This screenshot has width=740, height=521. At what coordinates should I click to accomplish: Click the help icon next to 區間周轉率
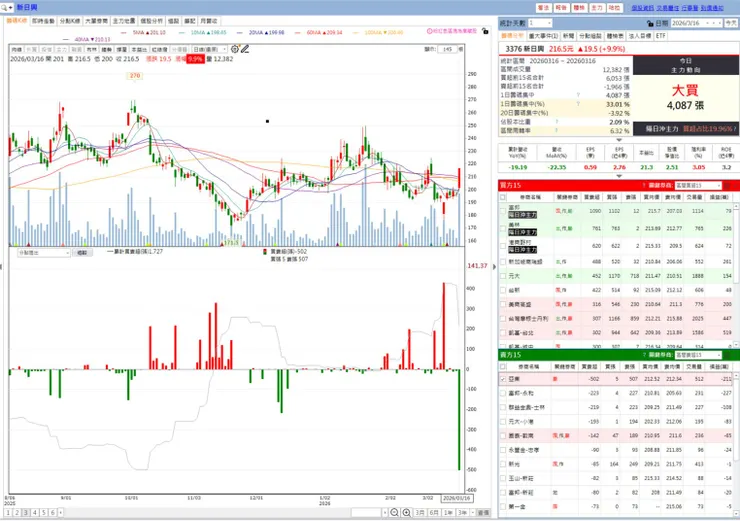(x=556, y=130)
